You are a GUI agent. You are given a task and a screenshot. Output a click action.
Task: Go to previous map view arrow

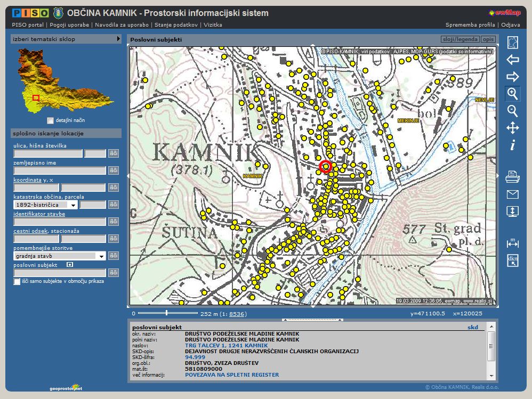[512, 60]
